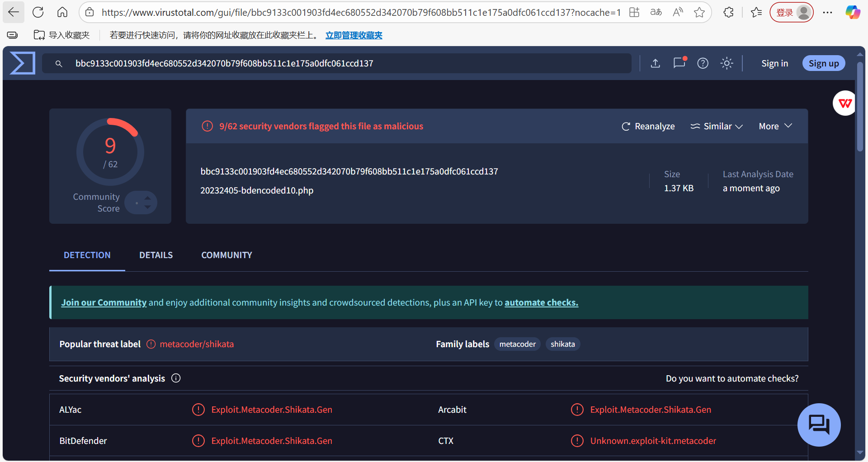Click the CTX vendor name
Image resolution: width=868 pixels, height=462 pixels.
[x=446, y=441]
